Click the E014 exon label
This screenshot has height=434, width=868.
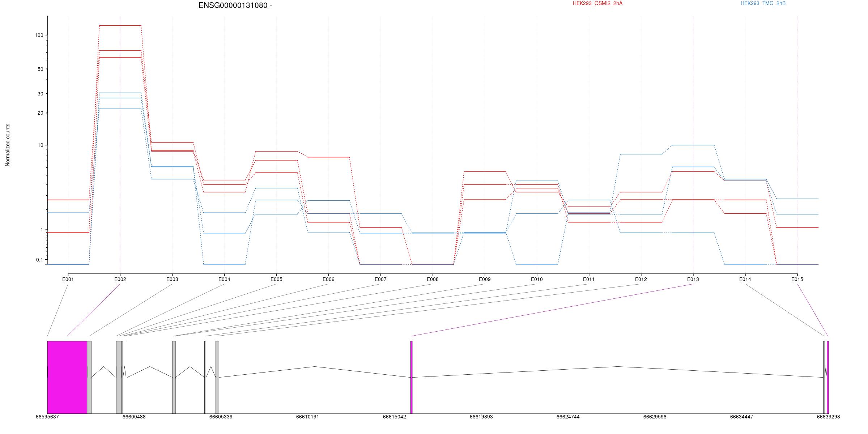[x=745, y=279]
